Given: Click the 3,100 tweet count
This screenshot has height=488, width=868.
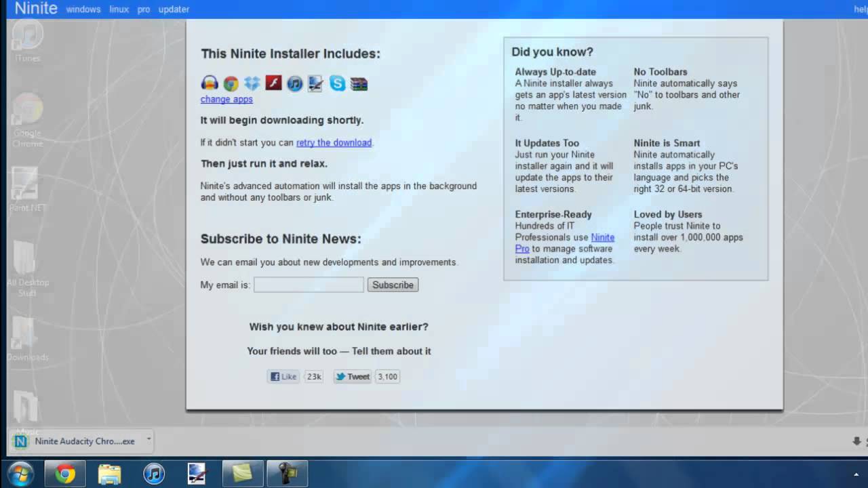Looking at the screenshot, I should 387,377.
